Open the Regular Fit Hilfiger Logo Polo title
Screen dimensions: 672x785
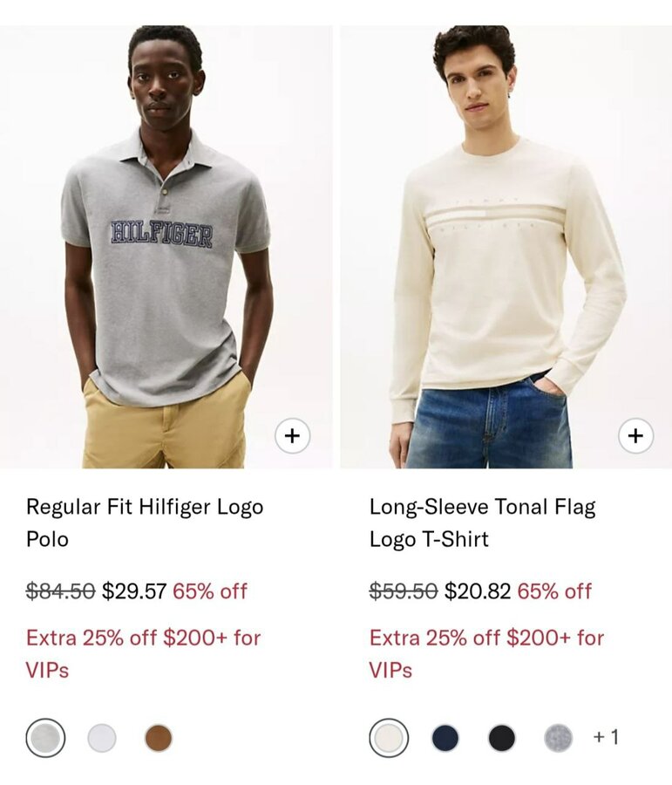145,522
